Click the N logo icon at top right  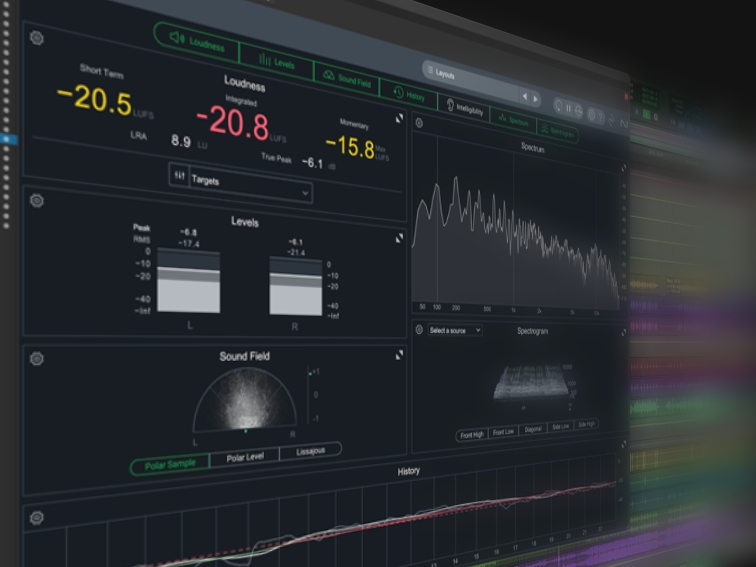click(624, 124)
